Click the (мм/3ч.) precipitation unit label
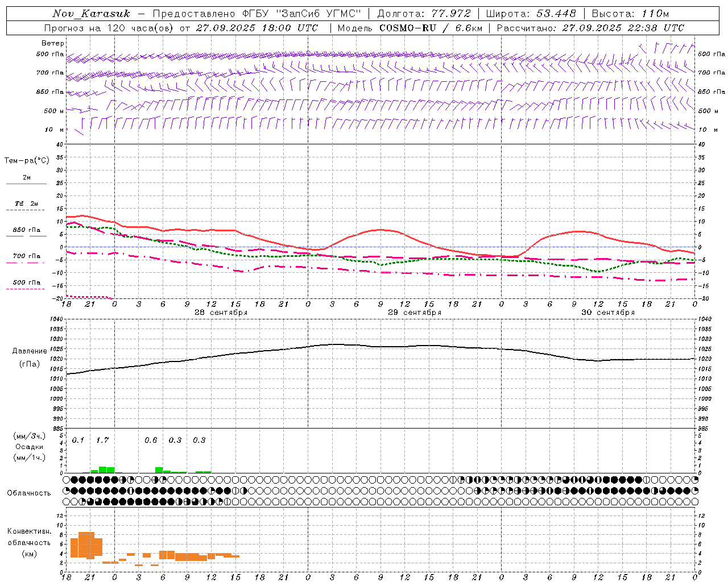 pyautogui.click(x=30, y=436)
